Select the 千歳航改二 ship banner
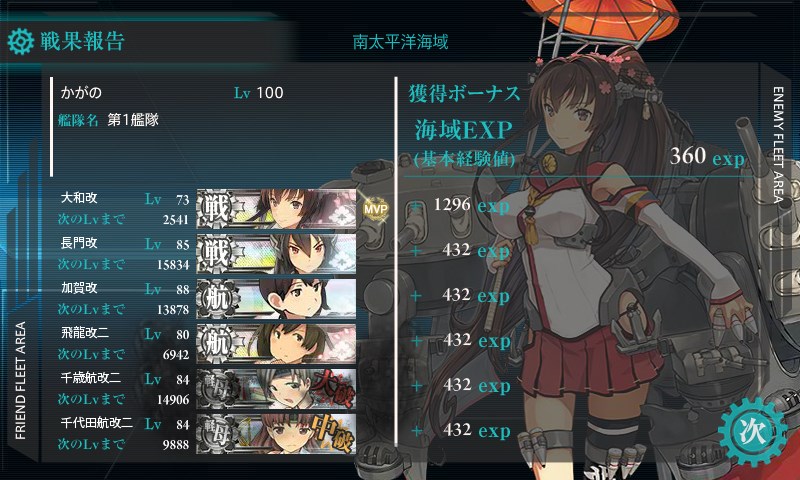 pyautogui.click(x=277, y=389)
